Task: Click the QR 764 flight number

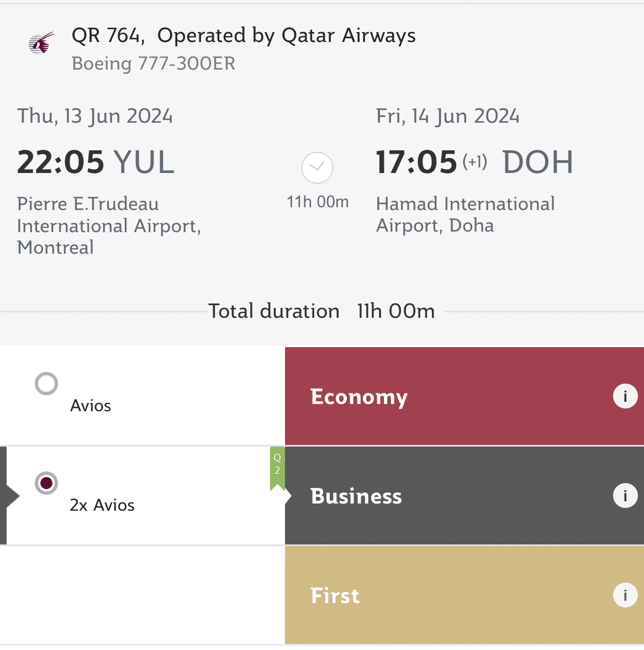Action: (107, 35)
